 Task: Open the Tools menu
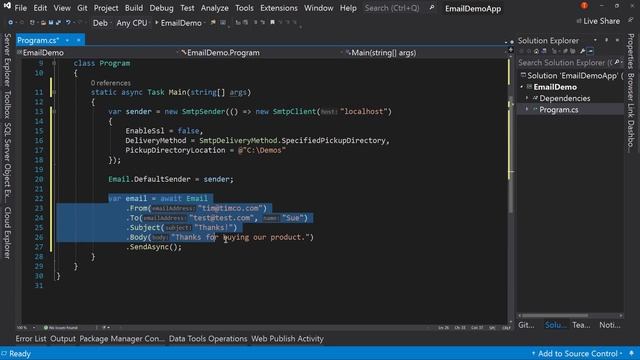(x=244, y=8)
